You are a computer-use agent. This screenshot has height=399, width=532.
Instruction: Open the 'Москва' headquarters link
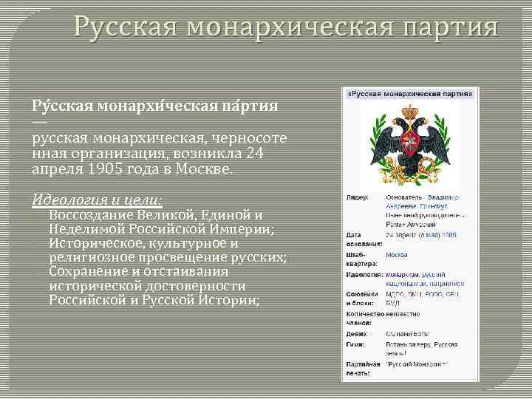pyautogui.click(x=397, y=255)
